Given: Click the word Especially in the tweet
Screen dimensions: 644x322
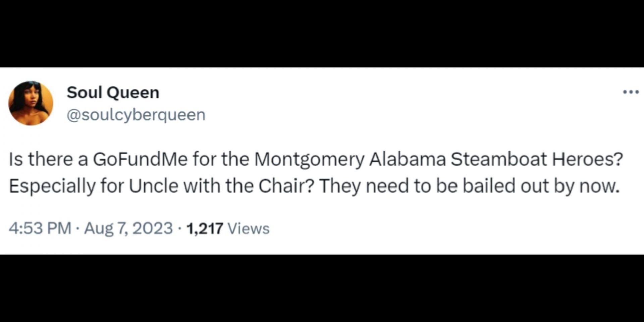Looking at the screenshot, I should click(52, 186).
